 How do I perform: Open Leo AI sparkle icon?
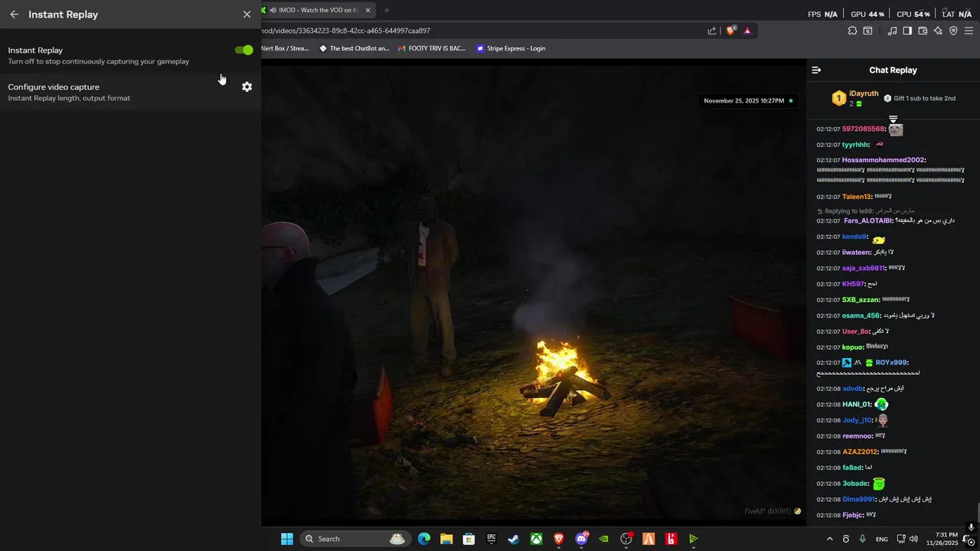938,31
